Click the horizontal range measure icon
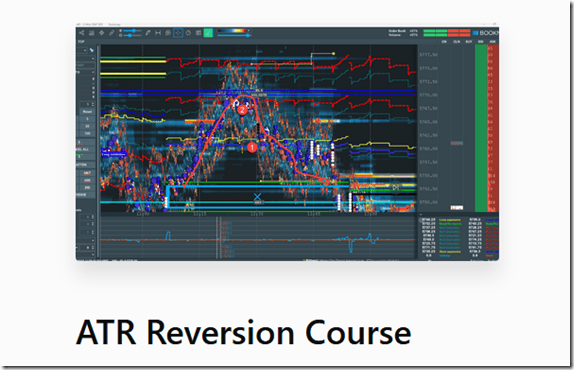This screenshot has height=370, width=574. [158, 33]
